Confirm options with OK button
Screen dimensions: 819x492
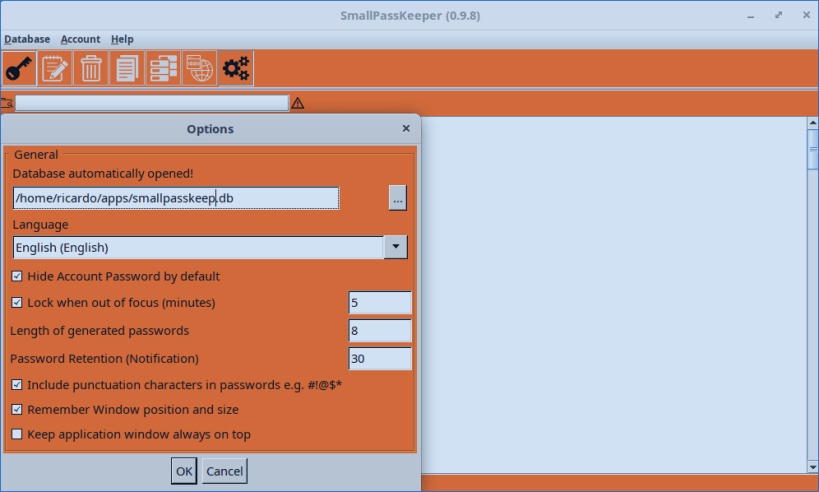pyautogui.click(x=184, y=471)
